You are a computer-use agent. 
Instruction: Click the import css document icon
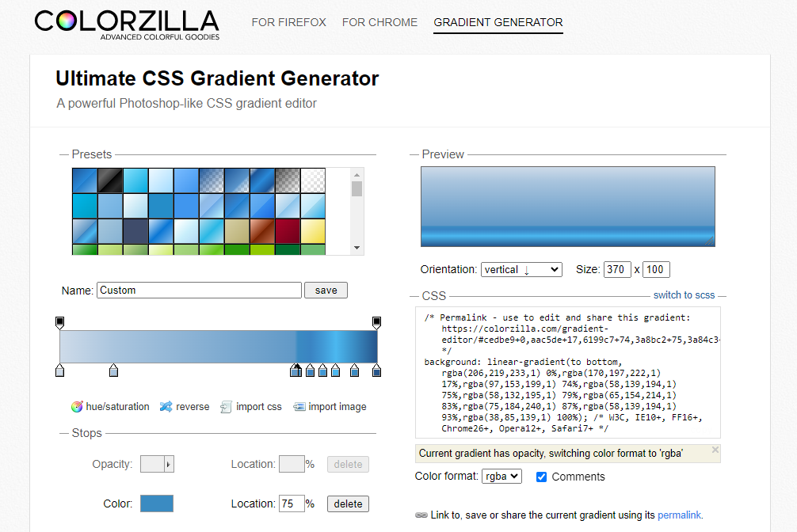pyautogui.click(x=226, y=407)
